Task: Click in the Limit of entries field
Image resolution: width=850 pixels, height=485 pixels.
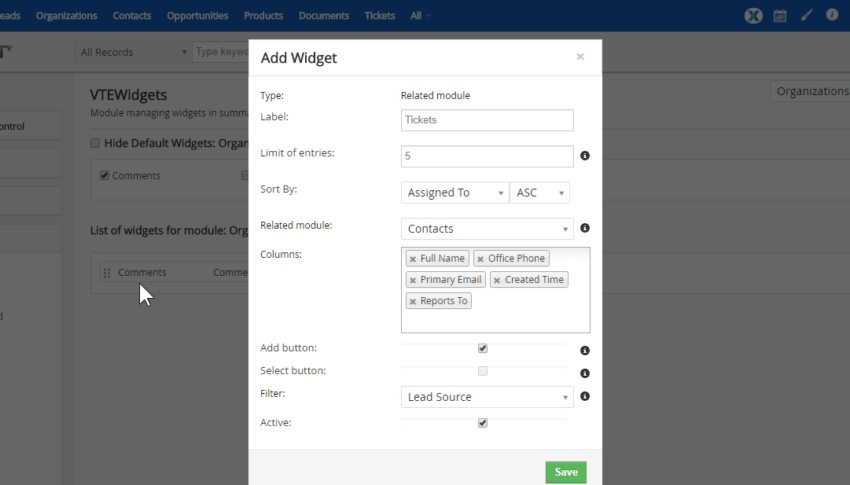Action: (487, 156)
